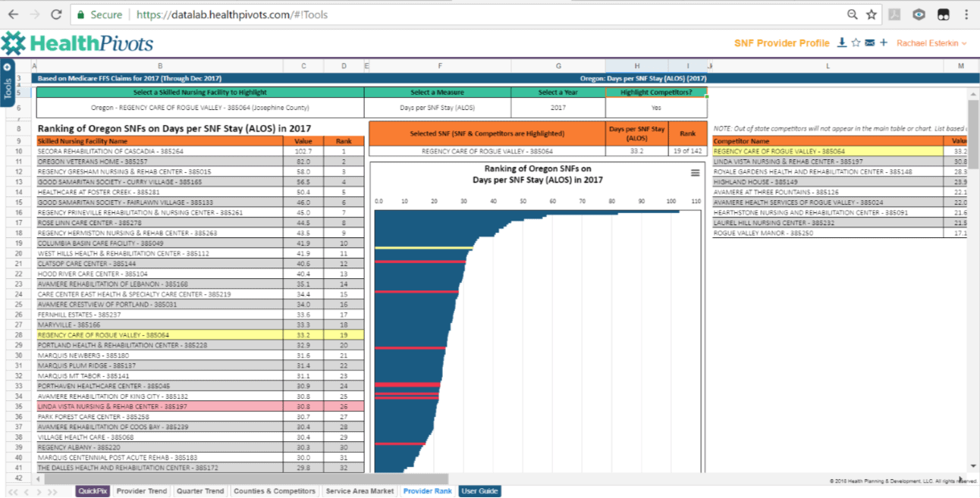
Task: Open the chart hamburger menu
Action: tap(695, 173)
